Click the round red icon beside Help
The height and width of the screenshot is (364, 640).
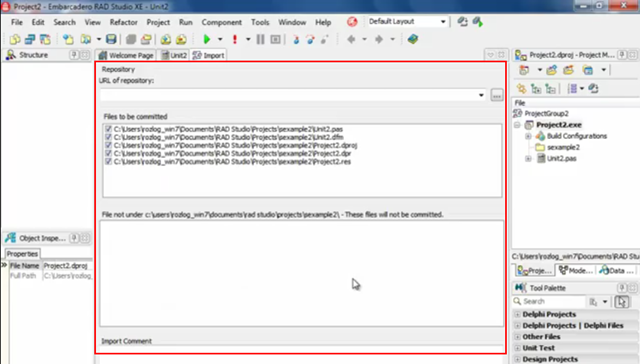click(352, 22)
